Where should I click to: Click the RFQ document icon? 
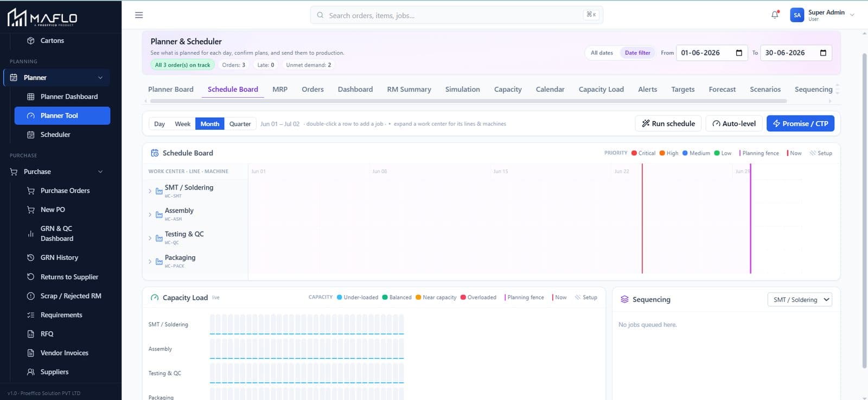tap(31, 334)
